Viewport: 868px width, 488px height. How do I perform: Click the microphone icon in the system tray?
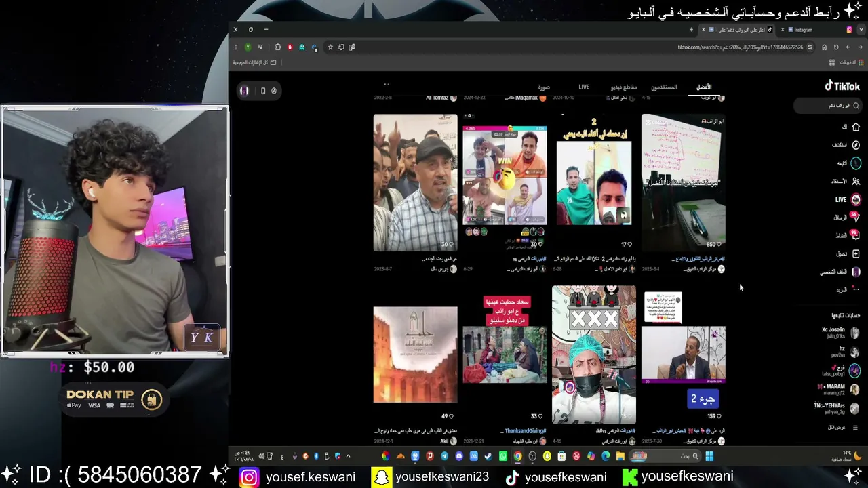coord(294,456)
